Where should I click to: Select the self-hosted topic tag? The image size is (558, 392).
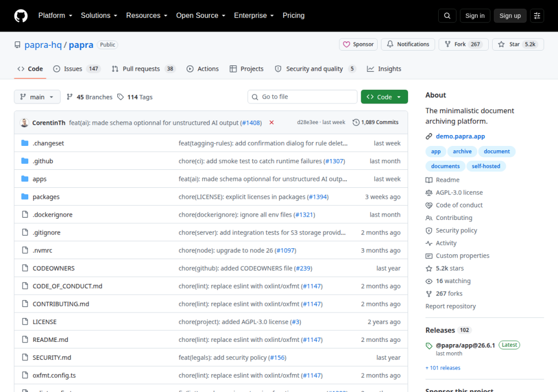486,166
